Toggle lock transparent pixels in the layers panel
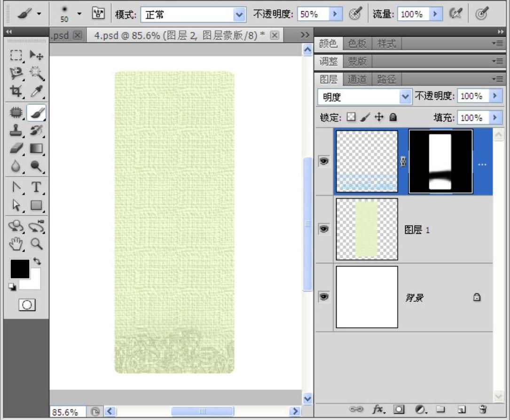510x420 pixels. coord(351,117)
